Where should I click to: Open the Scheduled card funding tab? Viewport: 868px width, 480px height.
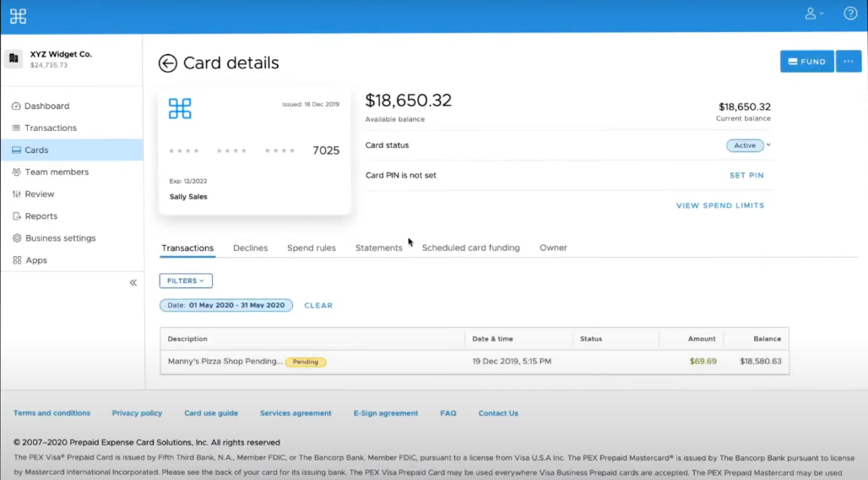[x=470, y=248]
